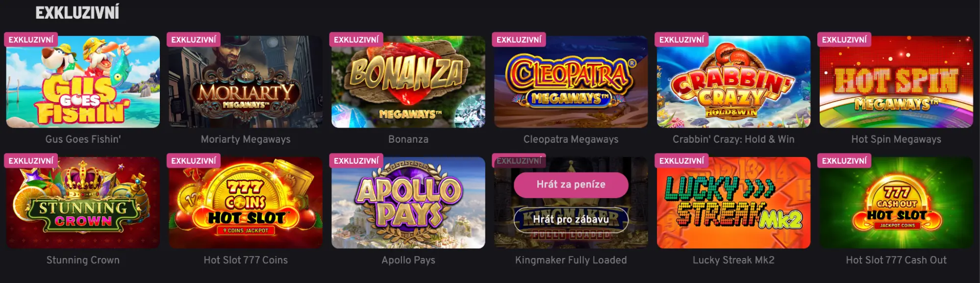The height and width of the screenshot is (283, 980).
Task: Select the Hot Spin Megaways title link
Action: tap(895, 139)
